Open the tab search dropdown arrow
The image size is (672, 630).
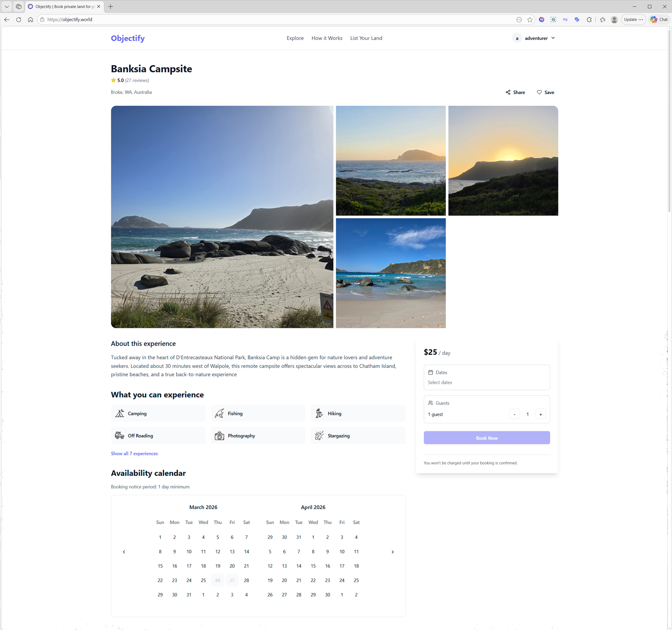[7, 7]
